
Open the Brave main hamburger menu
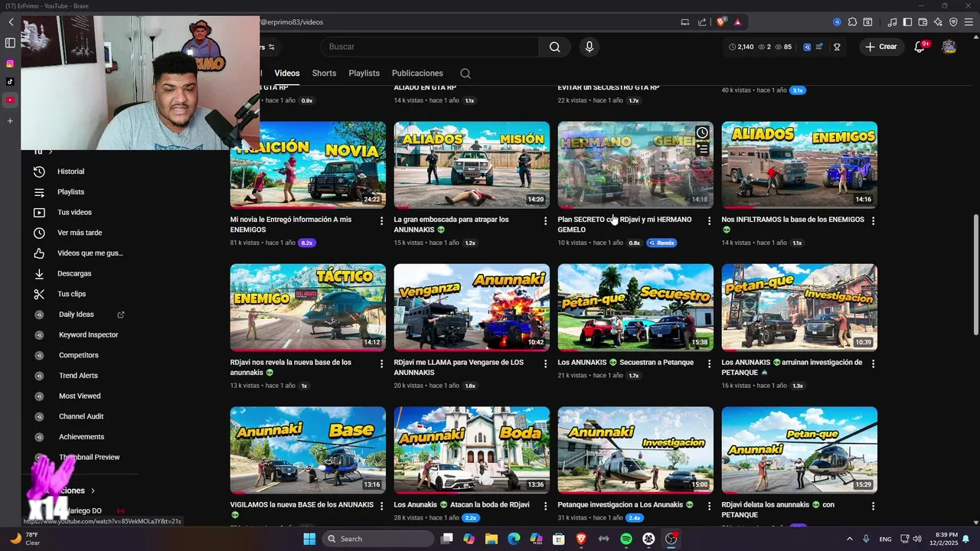point(969,22)
